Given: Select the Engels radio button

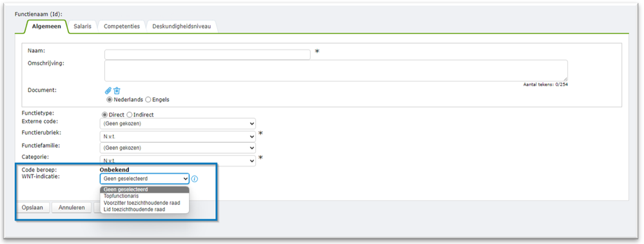Looking at the screenshot, I should coord(148,100).
